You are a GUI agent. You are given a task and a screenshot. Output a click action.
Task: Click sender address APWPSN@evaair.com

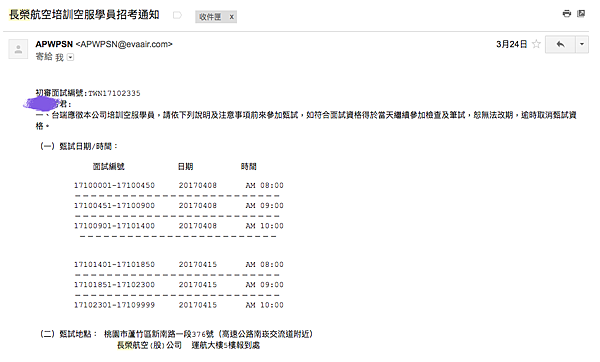coord(124,44)
